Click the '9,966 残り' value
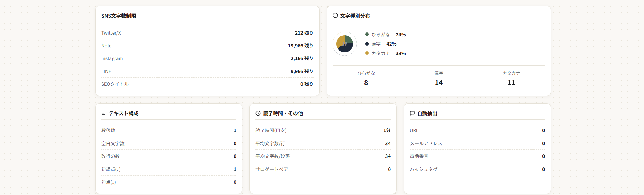 pos(302,71)
